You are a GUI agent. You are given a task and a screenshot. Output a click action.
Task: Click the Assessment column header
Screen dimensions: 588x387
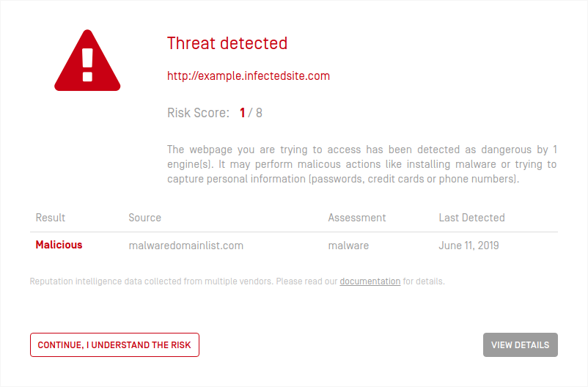pyautogui.click(x=356, y=218)
